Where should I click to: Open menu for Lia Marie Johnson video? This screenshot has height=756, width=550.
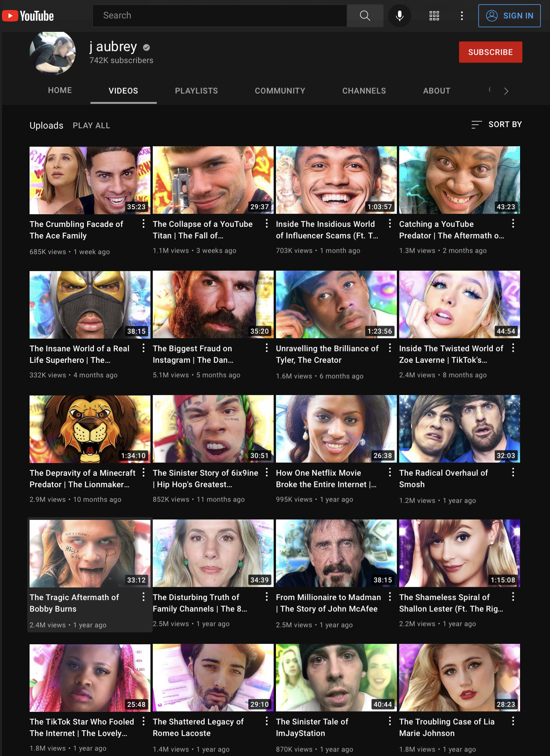click(x=513, y=721)
